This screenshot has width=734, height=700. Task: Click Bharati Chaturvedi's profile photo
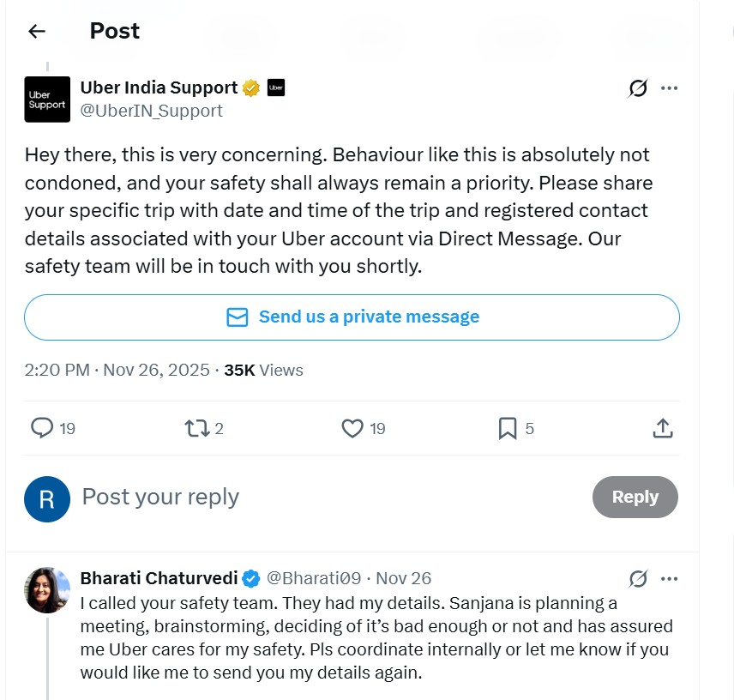47,589
